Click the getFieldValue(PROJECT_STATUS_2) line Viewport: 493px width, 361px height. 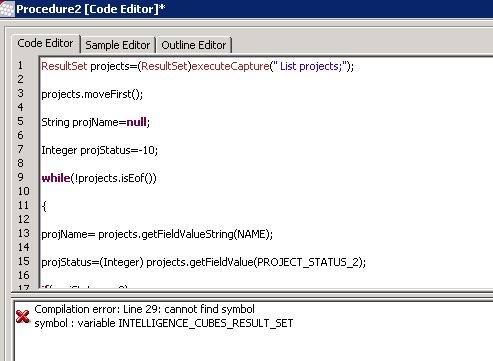(203, 262)
